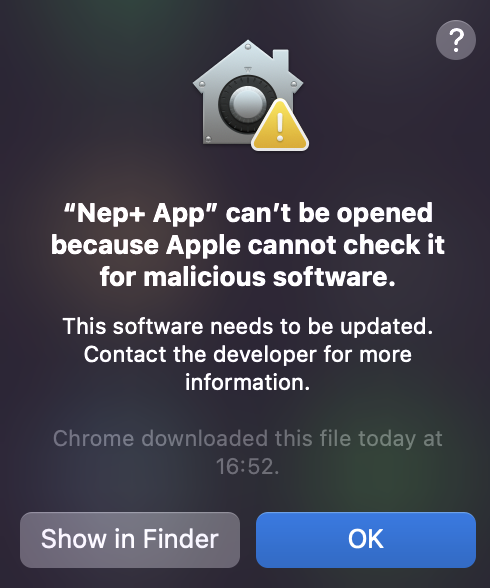Viewport: 490px width, 588px height.
Task: Show the Nep+ App file in Finder
Action: point(130,540)
